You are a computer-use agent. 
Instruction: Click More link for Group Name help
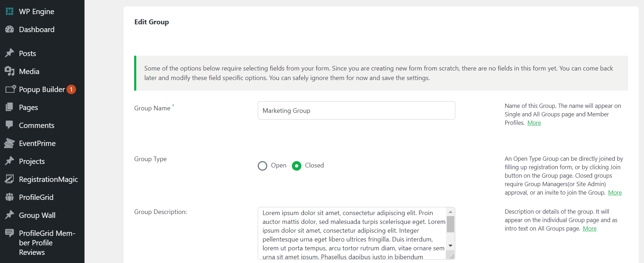click(534, 123)
